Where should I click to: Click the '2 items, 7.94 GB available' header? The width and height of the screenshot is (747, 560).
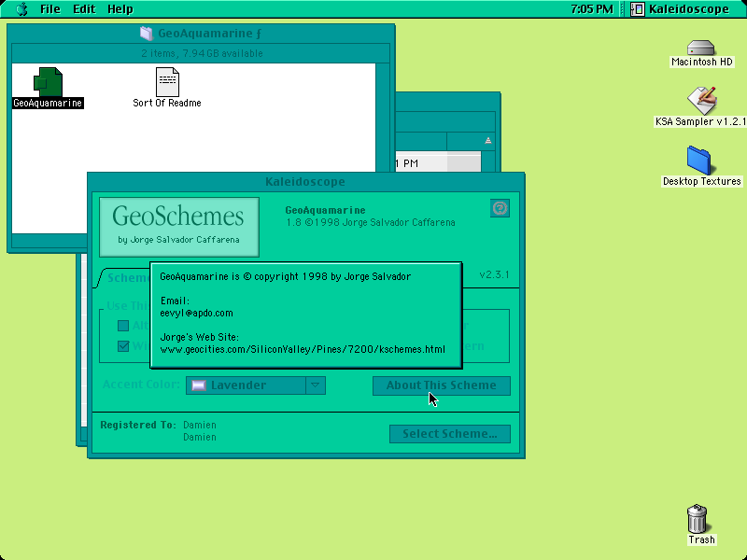coord(202,53)
